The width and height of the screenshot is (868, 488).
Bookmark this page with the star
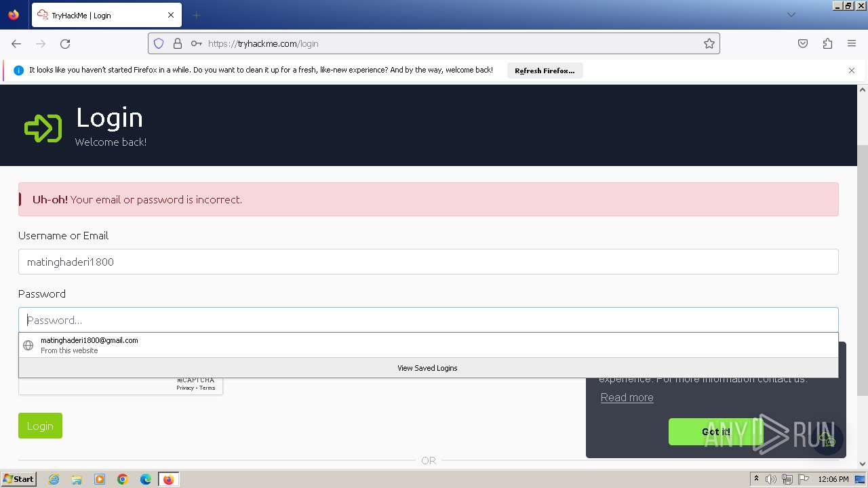tap(709, 43)
